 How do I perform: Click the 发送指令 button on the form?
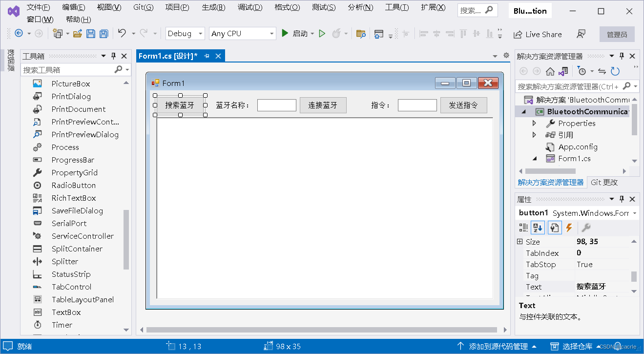pos(464,105)
